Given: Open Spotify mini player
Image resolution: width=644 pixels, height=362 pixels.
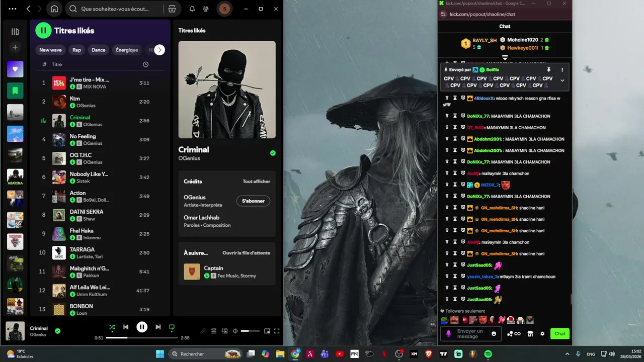Looking at the screenshot, I should pos(267,331).
